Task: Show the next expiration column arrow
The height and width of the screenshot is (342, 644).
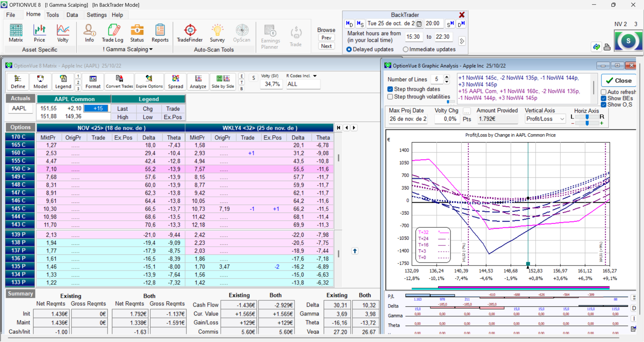Action: [354, 128]
